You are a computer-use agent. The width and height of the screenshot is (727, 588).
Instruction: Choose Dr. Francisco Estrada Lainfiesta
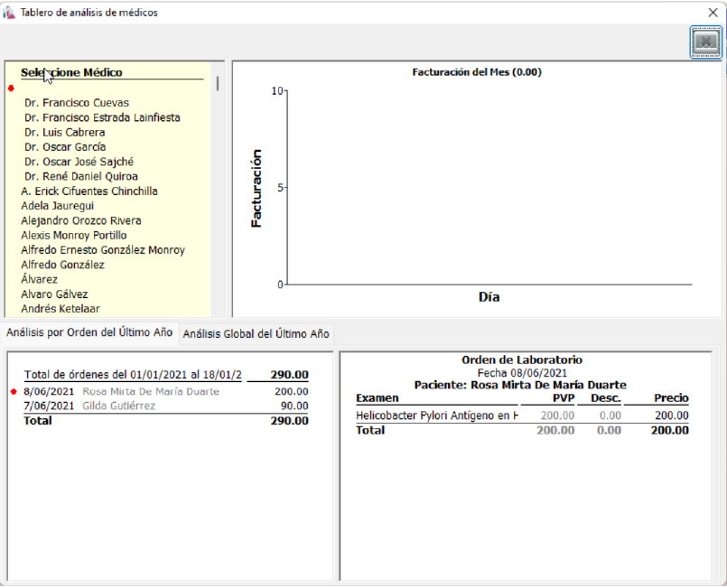click(x=102, y=117)
